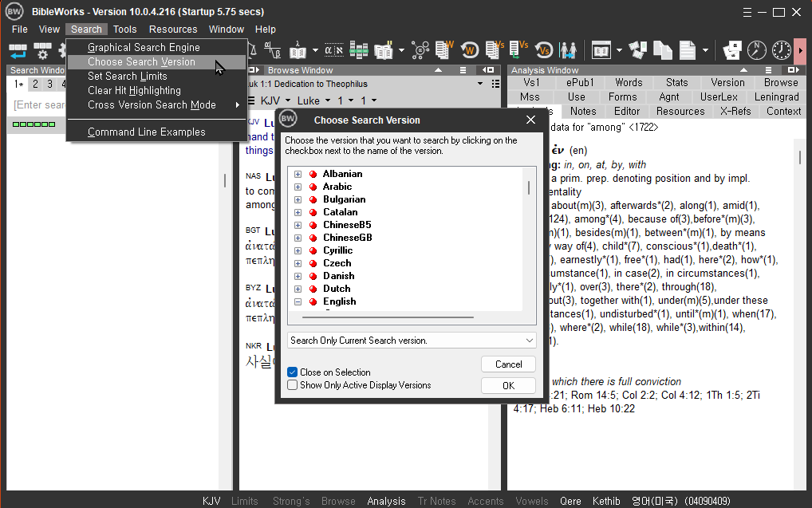The image size is (812, 508).
Task: Click the clock toolbar icon
Action: click(x=782, y=50)
